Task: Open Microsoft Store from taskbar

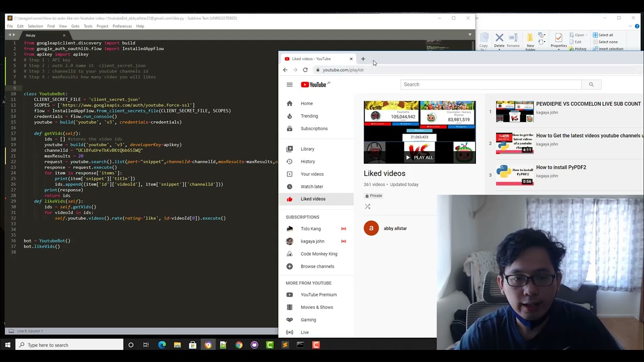Action: 192,345
